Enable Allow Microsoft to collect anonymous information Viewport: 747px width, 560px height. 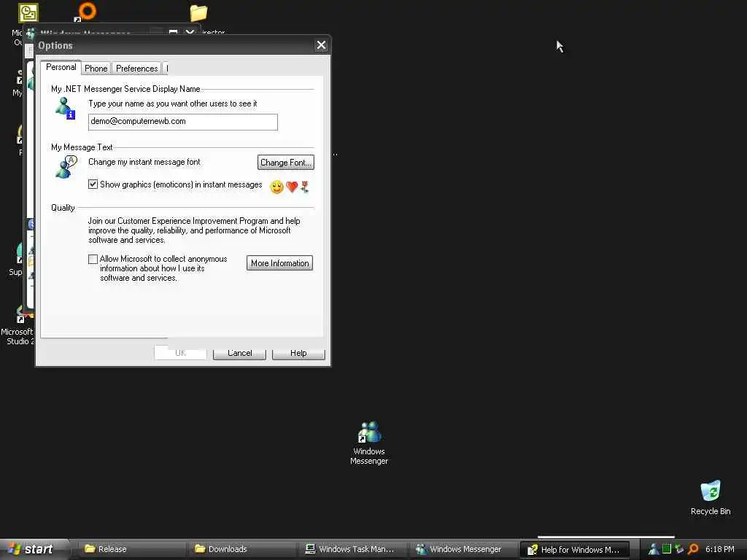[93, 259]
